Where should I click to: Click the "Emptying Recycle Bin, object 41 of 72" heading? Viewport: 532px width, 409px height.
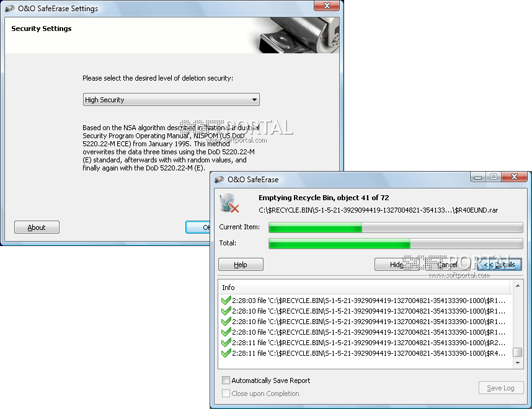pos(324,198)
